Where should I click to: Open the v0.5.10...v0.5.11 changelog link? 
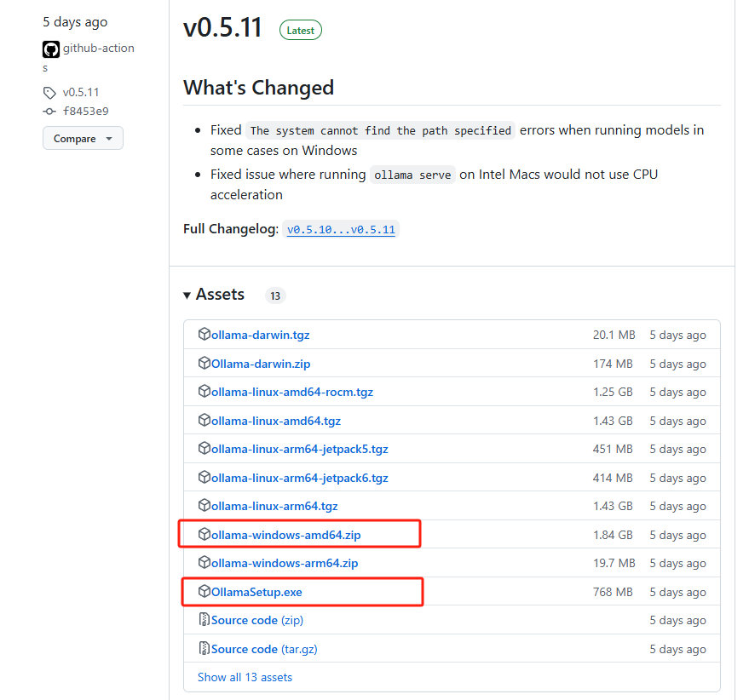[341, 230]
